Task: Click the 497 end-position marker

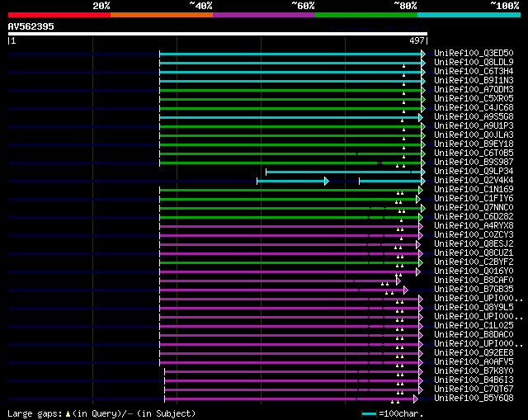Action: (417, 40)
